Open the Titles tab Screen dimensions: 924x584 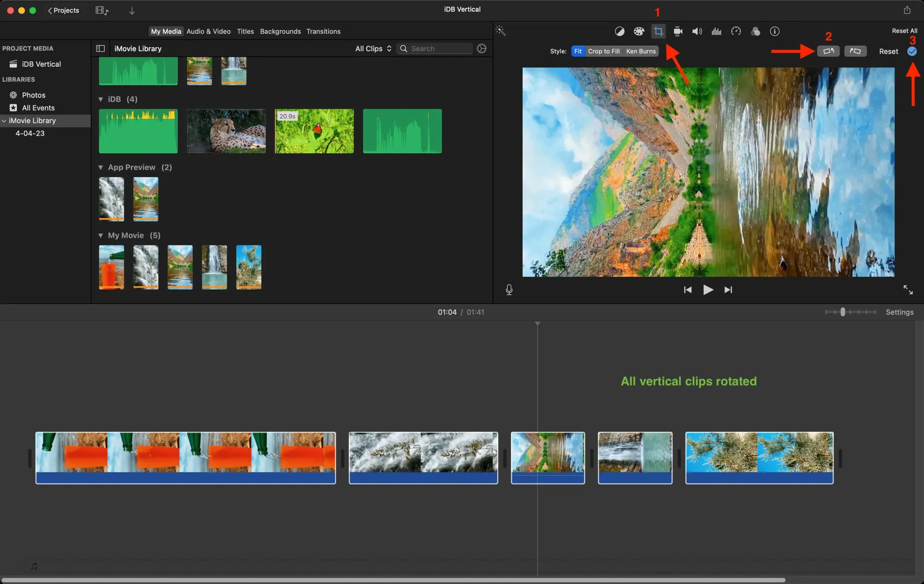(x=245, y=31)
